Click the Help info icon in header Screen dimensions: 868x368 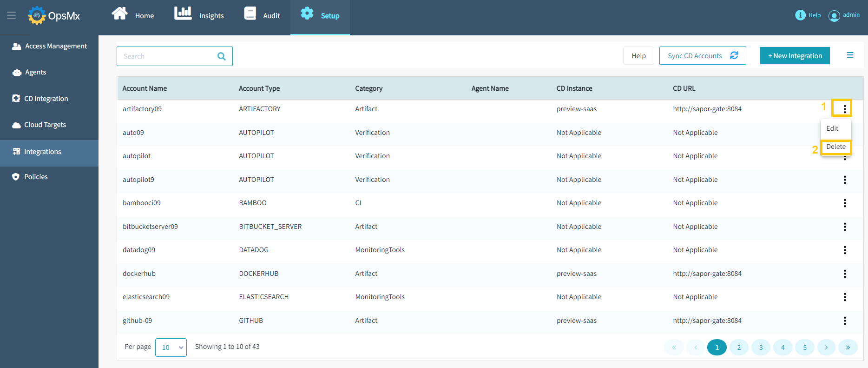tap(800, 15)
